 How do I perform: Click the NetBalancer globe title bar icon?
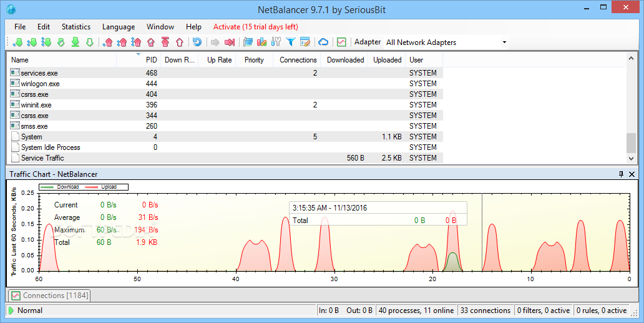pos(11,9)
